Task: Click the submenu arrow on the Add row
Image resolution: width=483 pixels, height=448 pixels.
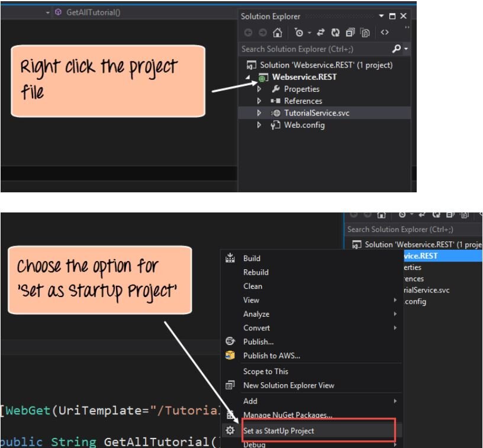Action: [395, 401]
